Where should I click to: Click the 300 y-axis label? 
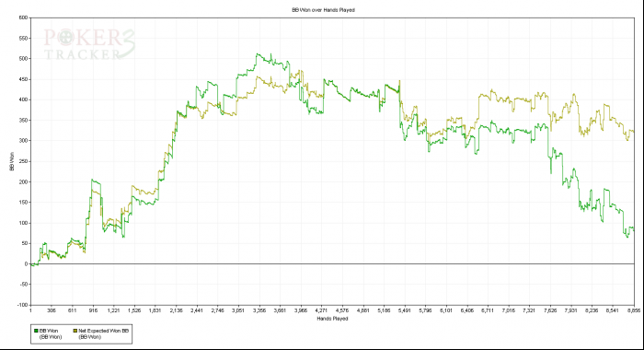(x=23, y=141)
